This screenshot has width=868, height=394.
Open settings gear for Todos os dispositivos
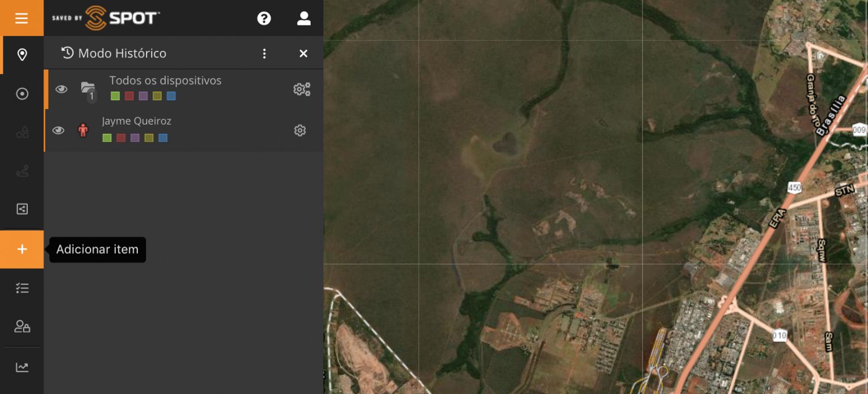click(301, 89)
